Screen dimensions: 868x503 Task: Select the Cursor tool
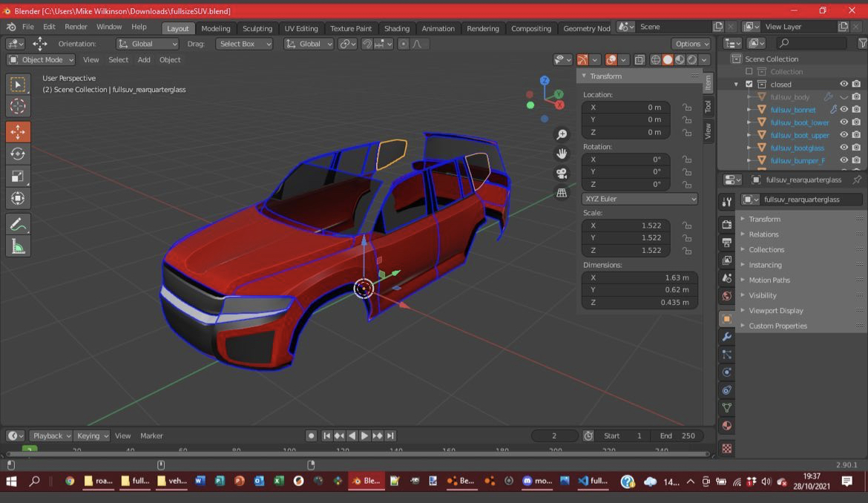[x=18, y=106]
